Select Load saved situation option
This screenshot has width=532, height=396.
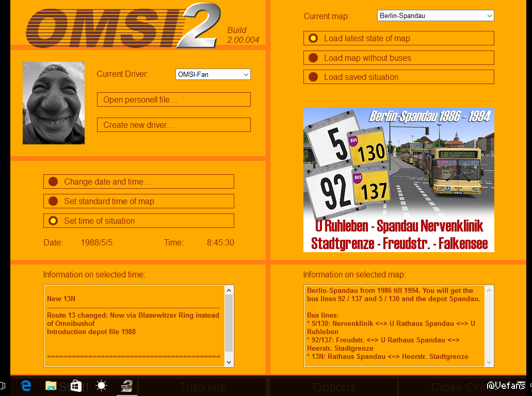(399, 77)
